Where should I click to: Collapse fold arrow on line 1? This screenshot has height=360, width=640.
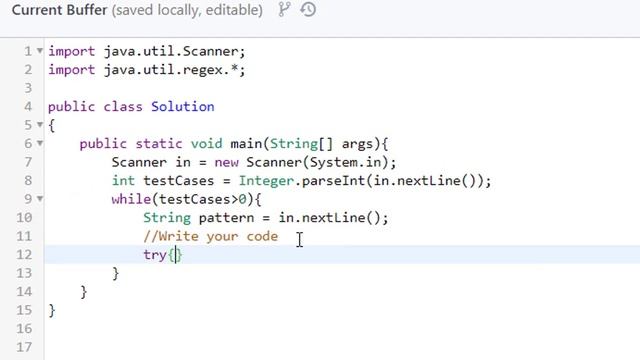[x=40, y=51]
